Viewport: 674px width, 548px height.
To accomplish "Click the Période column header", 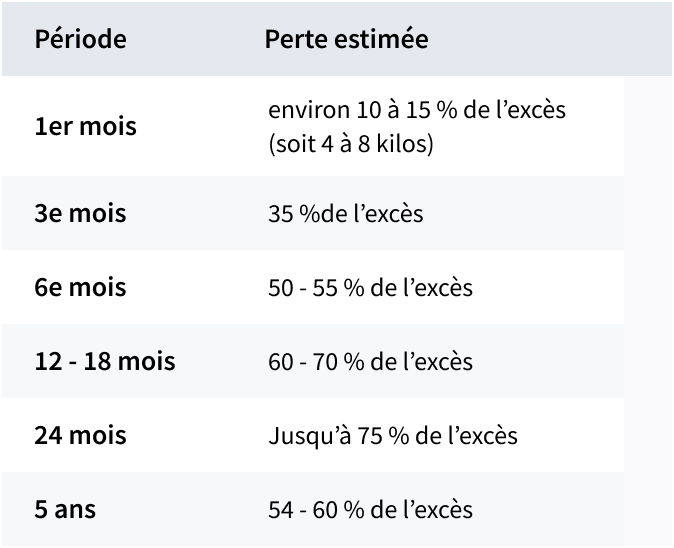I will click(81, 39).
